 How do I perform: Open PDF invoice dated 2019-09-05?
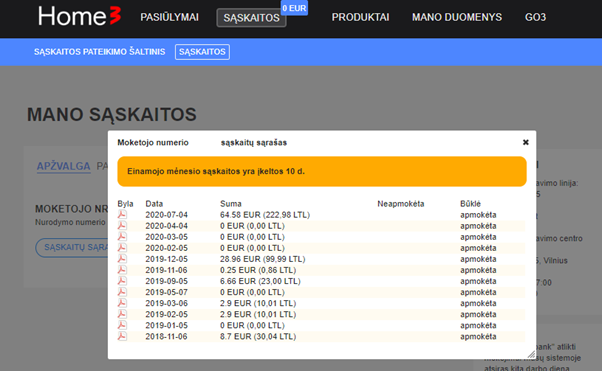(x=122, y=281)
